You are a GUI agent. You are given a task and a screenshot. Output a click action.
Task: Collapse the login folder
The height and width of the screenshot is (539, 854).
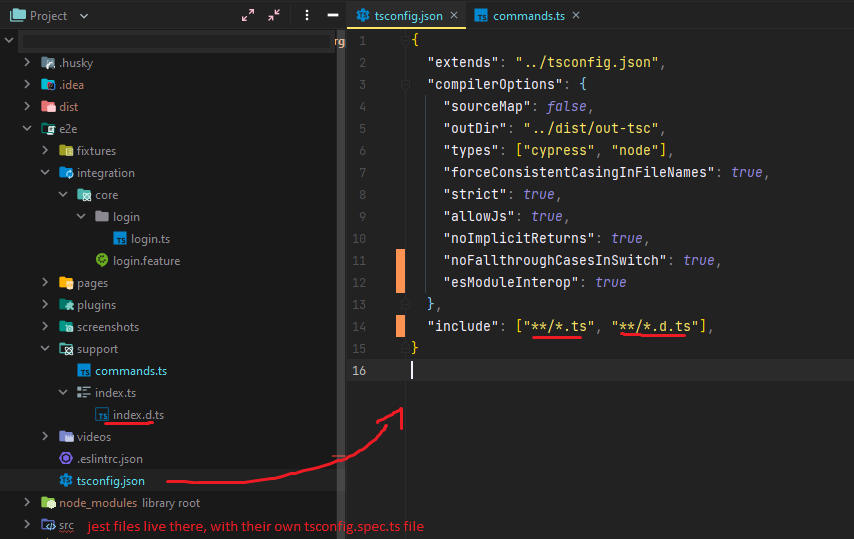coord(81,216)
